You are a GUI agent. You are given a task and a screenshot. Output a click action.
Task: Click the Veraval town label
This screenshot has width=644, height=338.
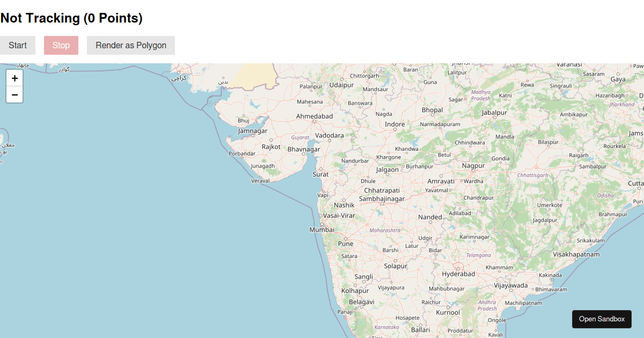(x=261, y=181)
